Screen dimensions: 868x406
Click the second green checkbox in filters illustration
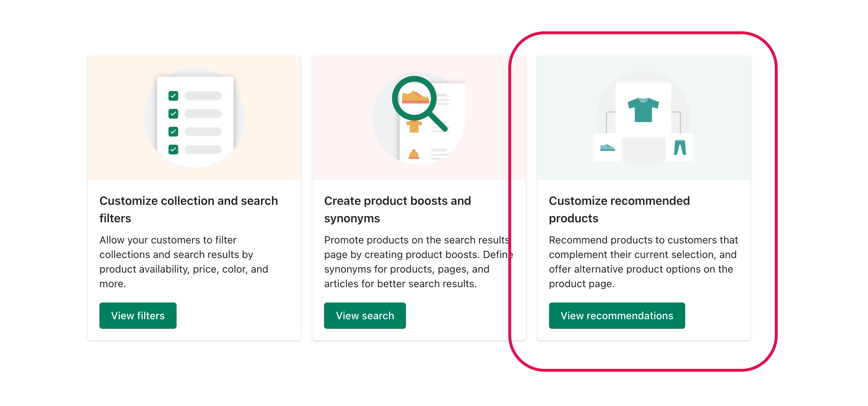(173, 114)
